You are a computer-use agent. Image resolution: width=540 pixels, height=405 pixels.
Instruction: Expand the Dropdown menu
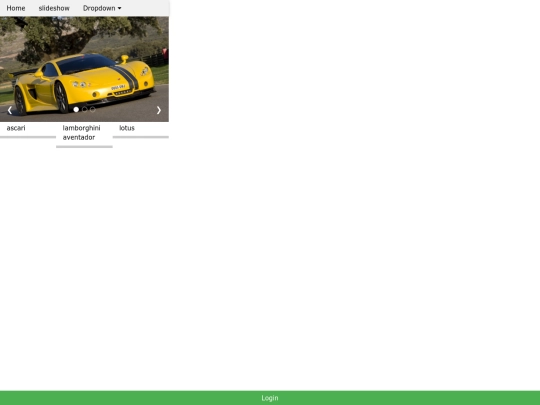click(x=102, y=8)
